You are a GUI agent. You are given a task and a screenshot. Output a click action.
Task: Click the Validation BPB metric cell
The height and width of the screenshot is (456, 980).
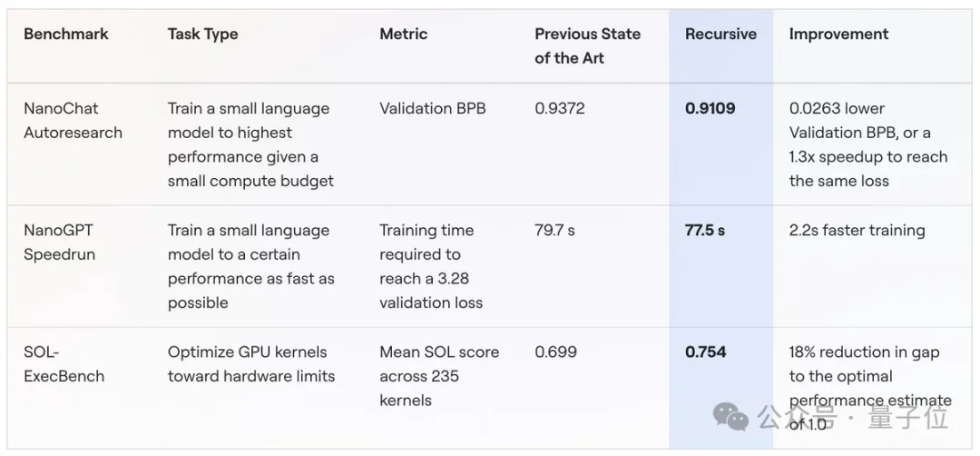tap(433, 108)
